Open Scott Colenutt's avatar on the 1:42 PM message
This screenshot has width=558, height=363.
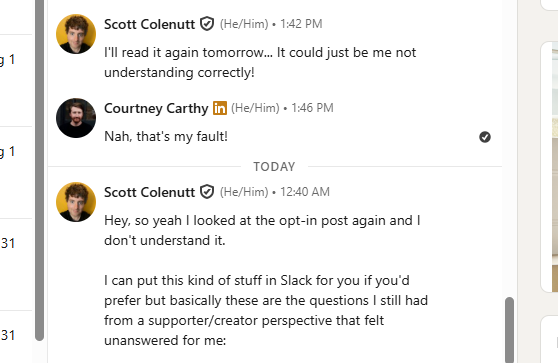[76, 34]
